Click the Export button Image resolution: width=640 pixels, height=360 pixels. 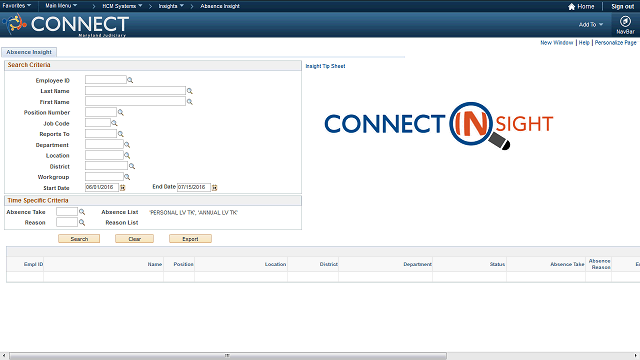[x=190, y=239]
